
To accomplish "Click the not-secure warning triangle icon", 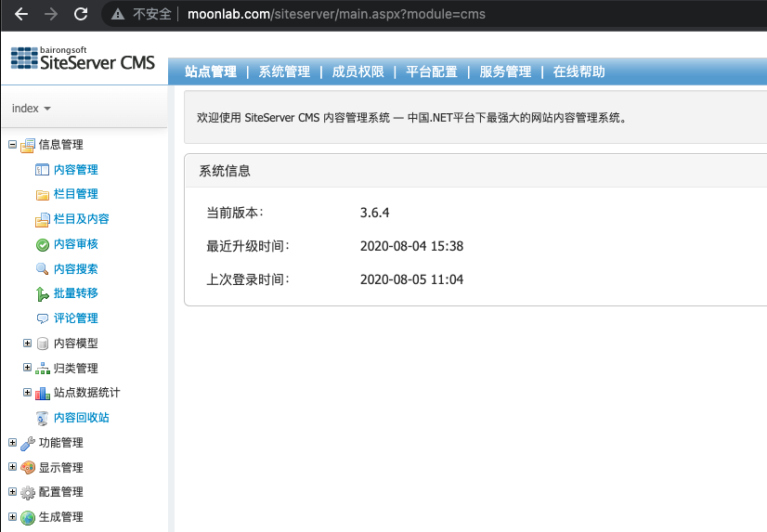I will (x=118, y=14).
